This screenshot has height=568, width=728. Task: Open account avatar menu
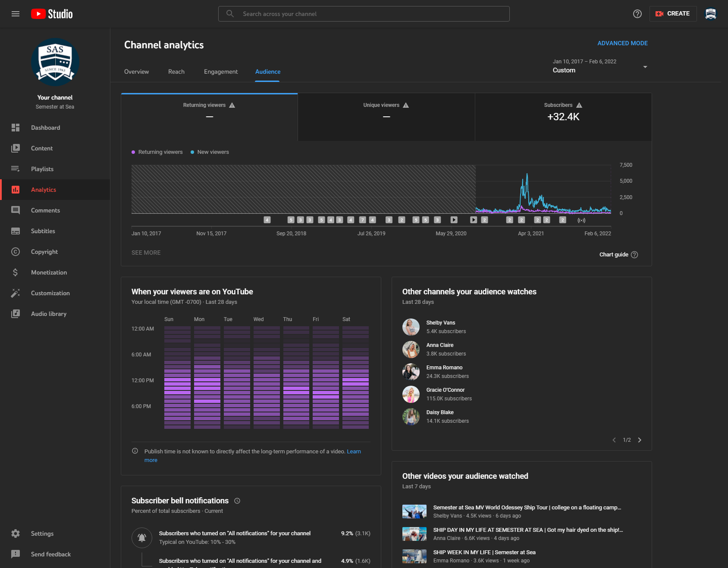(711, 14)
